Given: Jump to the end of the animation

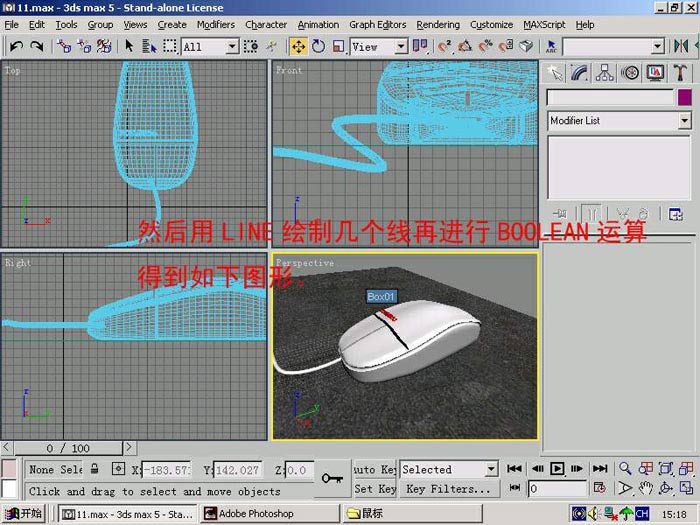Looking at the screenshot, I should click(x=600, y=468).
